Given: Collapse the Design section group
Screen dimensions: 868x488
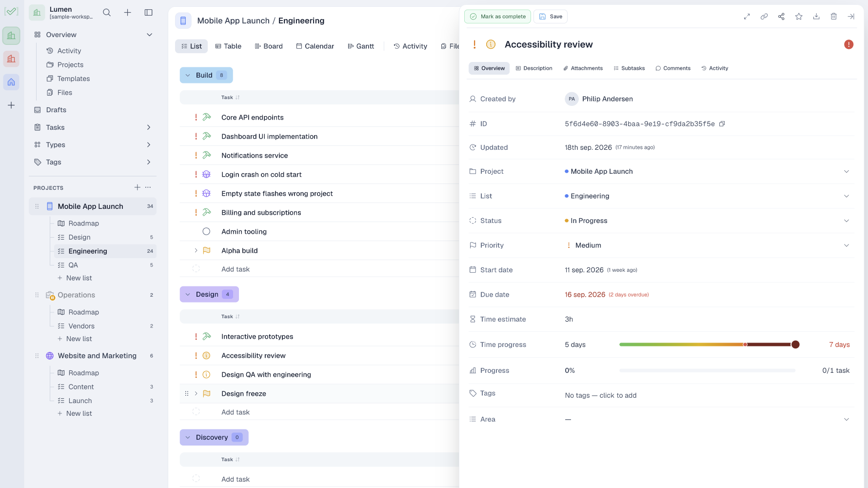Looking at the screenshot, I should (x=188, y=294).
